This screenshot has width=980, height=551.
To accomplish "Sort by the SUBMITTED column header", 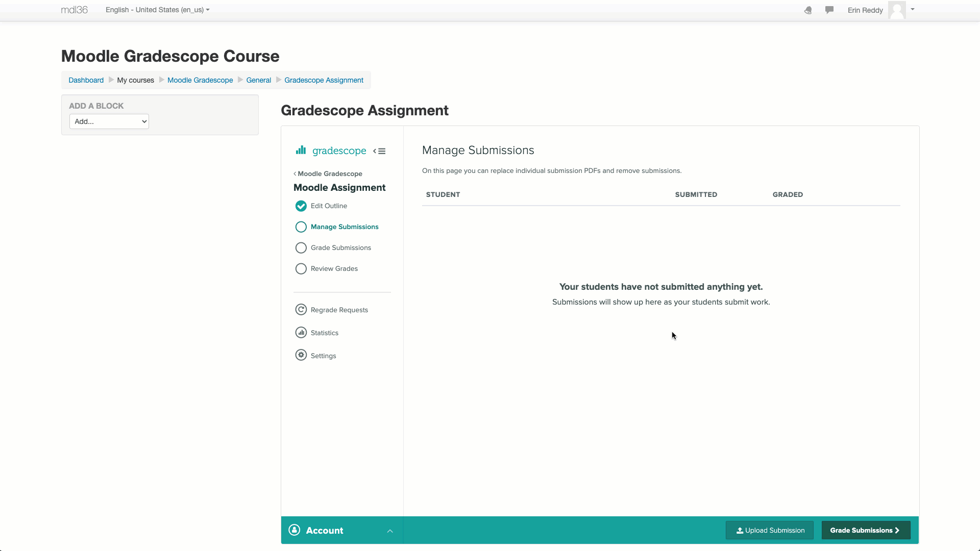I will [696, 195].
